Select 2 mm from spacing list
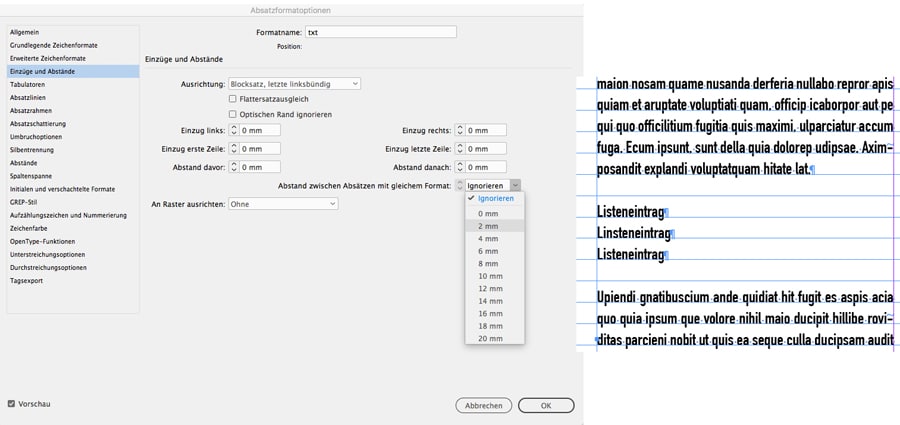 [x=488, y=226]
